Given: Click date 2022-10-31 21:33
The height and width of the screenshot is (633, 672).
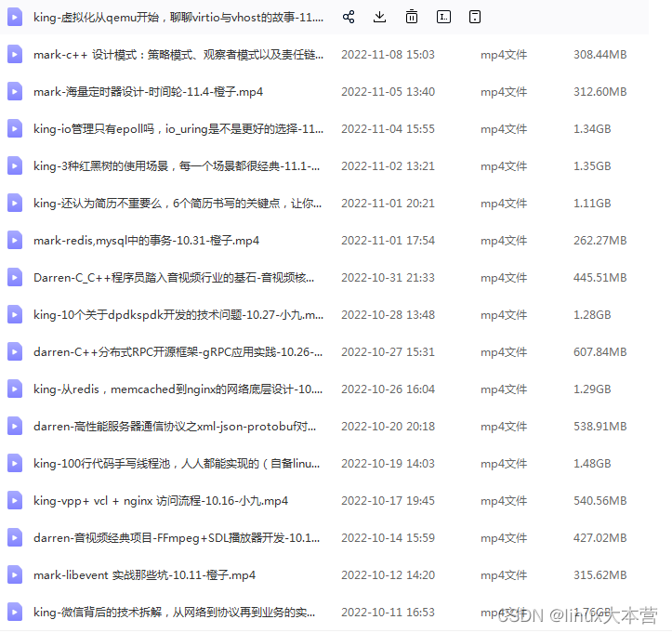Looking at the screenshot, I should [388, 277].
